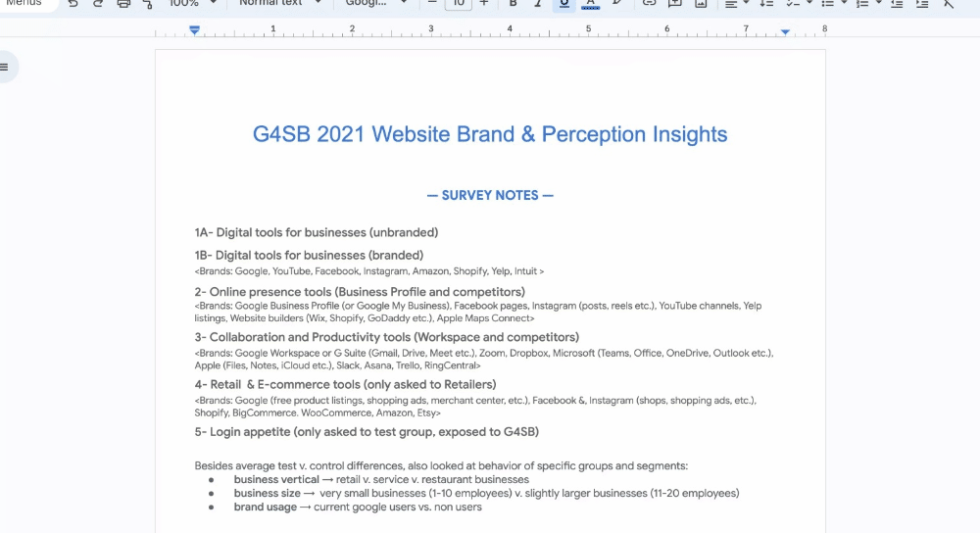Click the 'Besides average test v. control' sentence
980x533 pixels.
pos(441,465)
